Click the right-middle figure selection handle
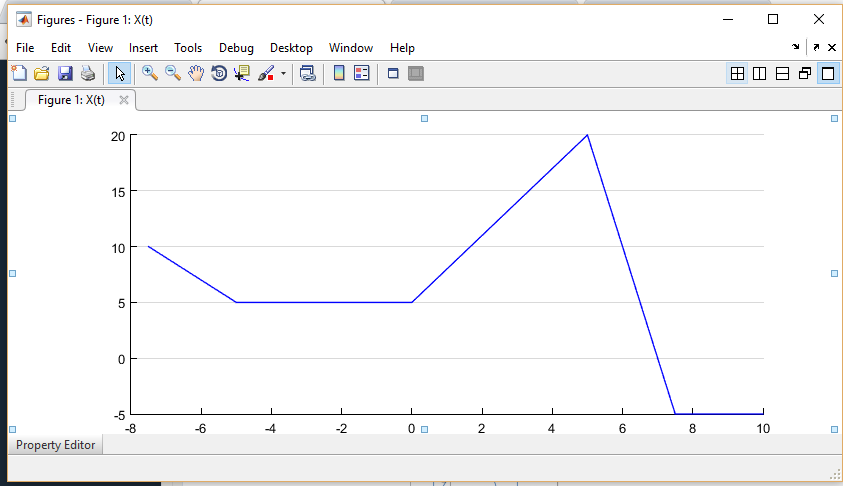Image resolution: width=843 pixels, height=486 pixels. click(x=834, y=274)
